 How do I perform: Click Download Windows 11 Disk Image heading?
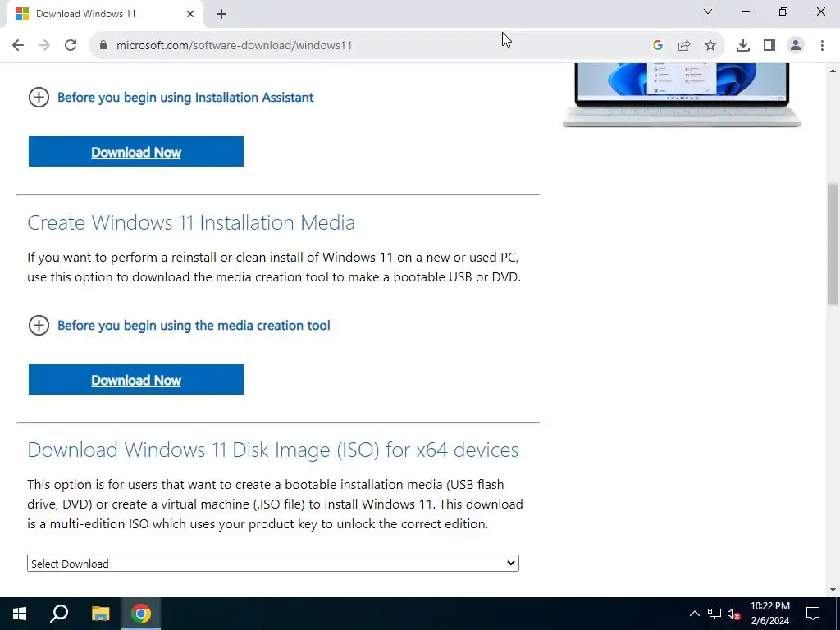pyautogui.click(x=272, y=450)
